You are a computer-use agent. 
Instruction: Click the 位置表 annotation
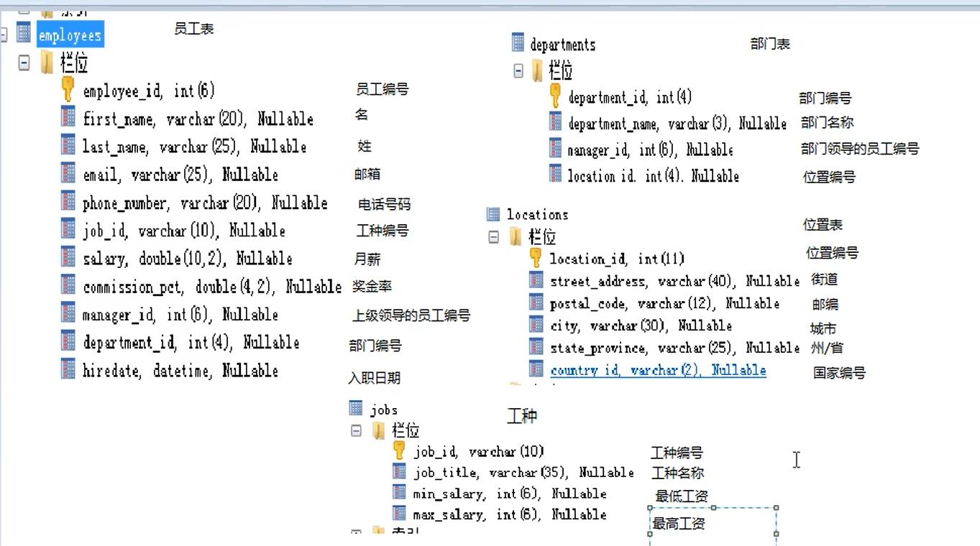click(x=823, y=225)
